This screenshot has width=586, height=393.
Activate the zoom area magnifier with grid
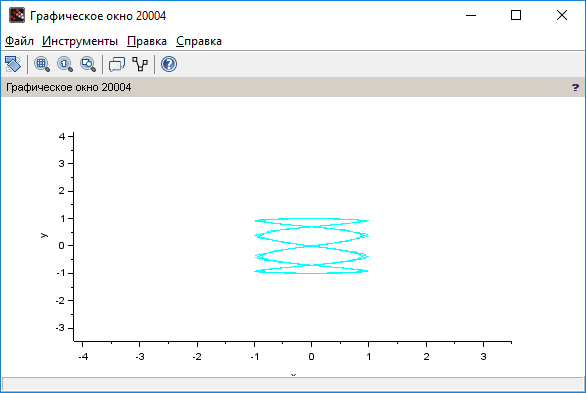coord(42,64)
